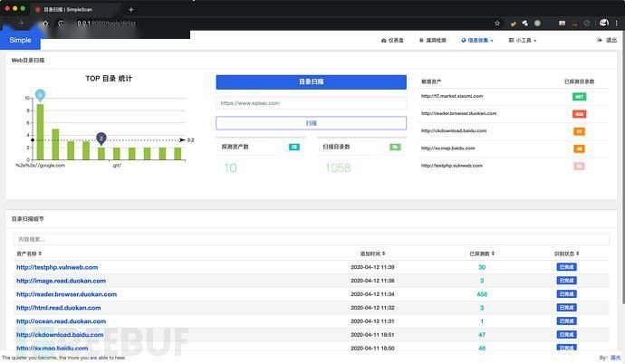This screenshot has width=625, height=364.
Task: Open the Chrome three-dot menu
Action: click(x=617, y=22)
